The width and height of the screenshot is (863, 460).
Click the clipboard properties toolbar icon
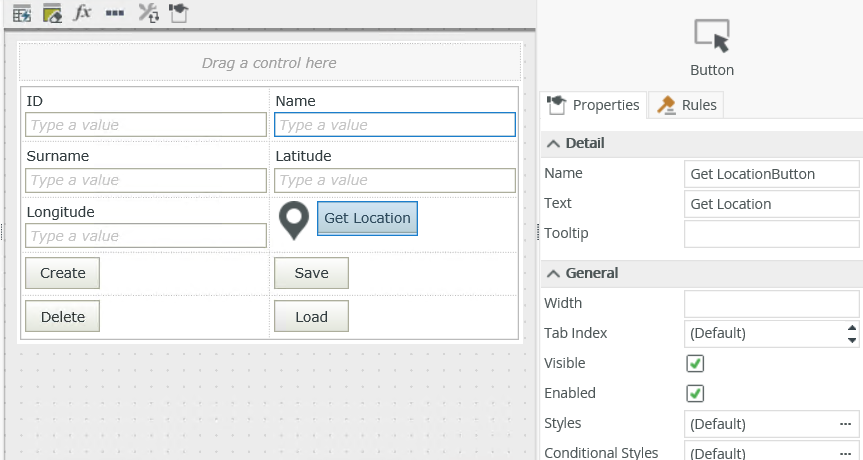click(x=177, y=13)
